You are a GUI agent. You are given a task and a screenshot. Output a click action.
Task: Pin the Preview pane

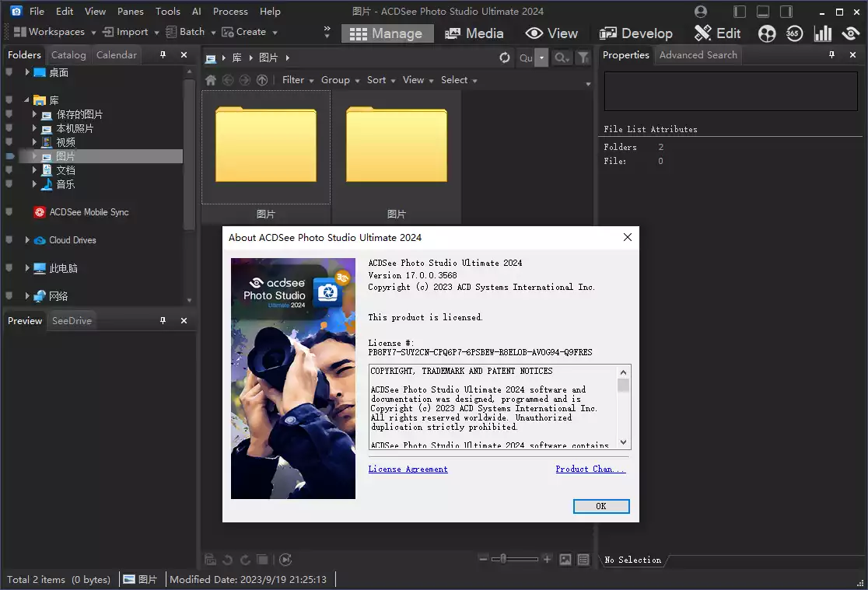tap(163, 320)
